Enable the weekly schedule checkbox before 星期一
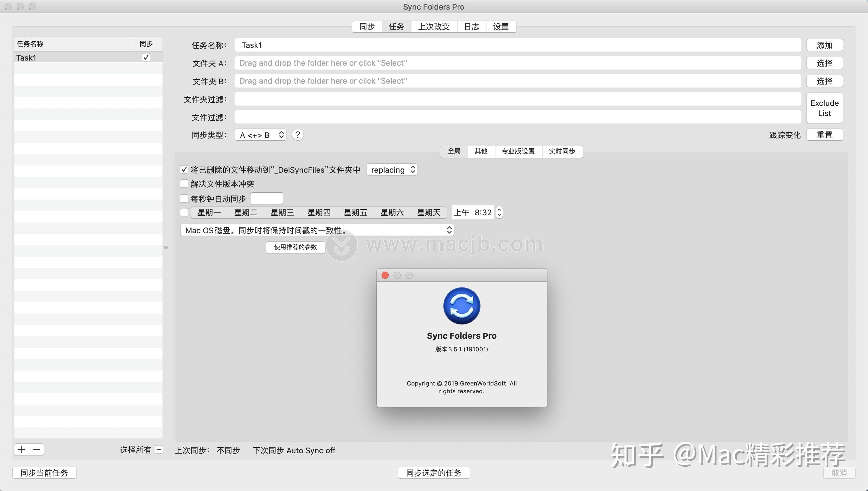868x491 pixels. tap(184, 212)
